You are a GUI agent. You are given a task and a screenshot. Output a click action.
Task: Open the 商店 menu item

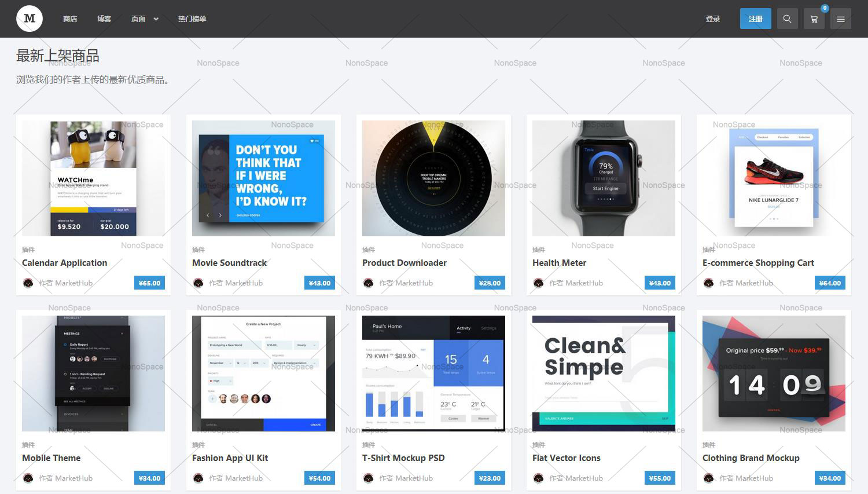click(x=70, y=19)
